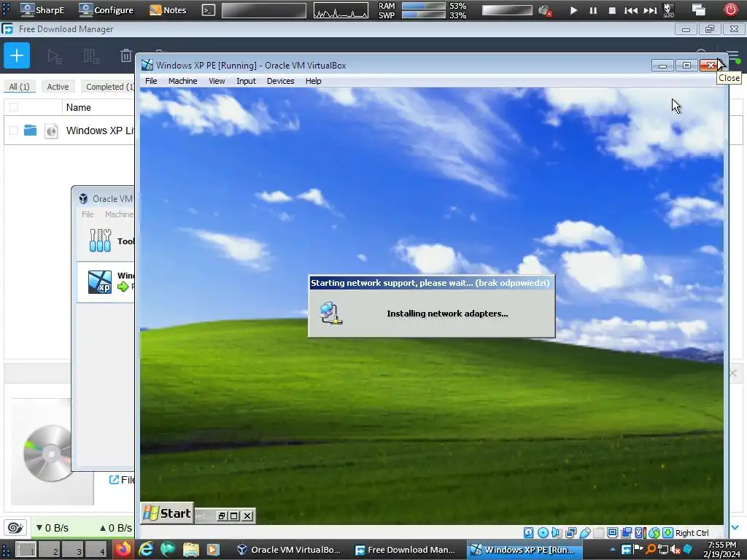
Task: Open the Input menu of the VM window
Action: 246,81
